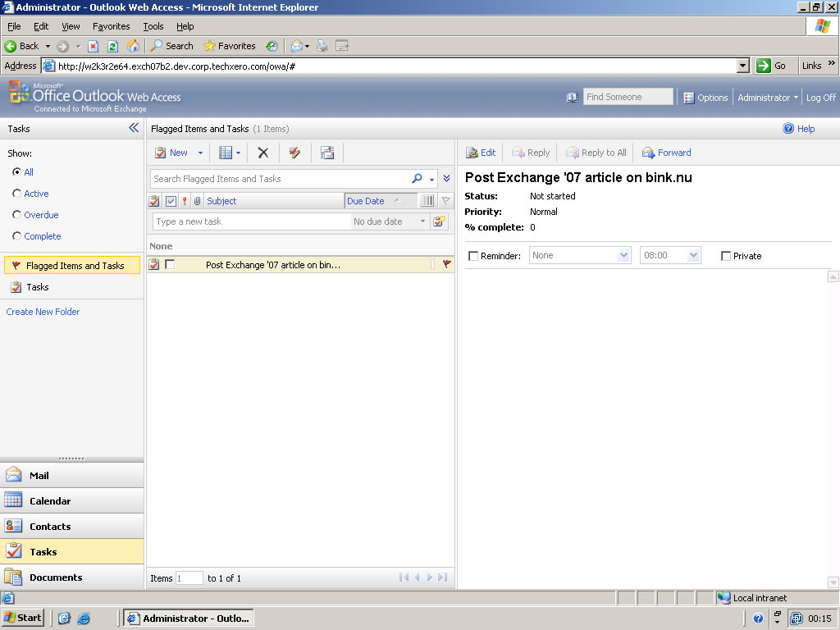Viewport: 840px width, 630px height.
Task: Collapse the Tasks navigation pane
Action: tap(134, 128)
